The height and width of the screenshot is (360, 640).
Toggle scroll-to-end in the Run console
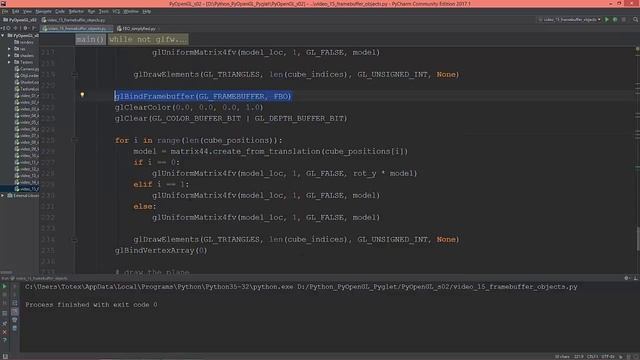(14, 311)
